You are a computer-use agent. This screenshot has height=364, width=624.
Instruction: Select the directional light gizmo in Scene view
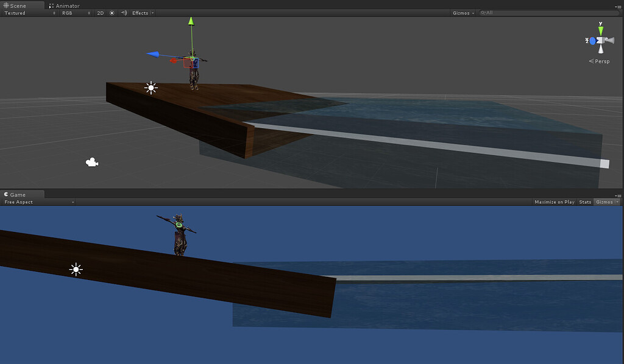click(x=151, y=88)
